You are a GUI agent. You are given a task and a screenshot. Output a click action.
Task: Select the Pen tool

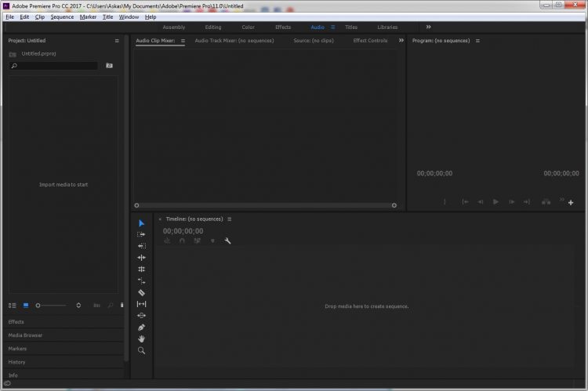(141, 327)
